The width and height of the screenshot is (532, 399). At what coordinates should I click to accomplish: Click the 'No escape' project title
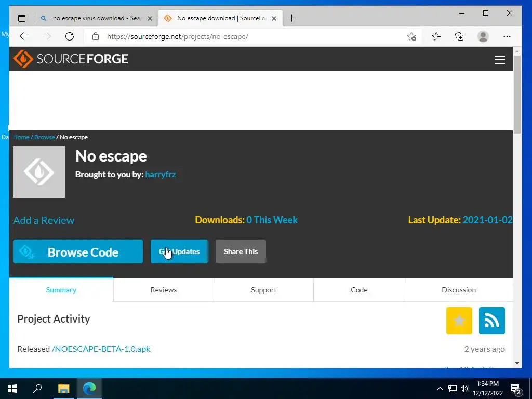[x=111, y=156]
